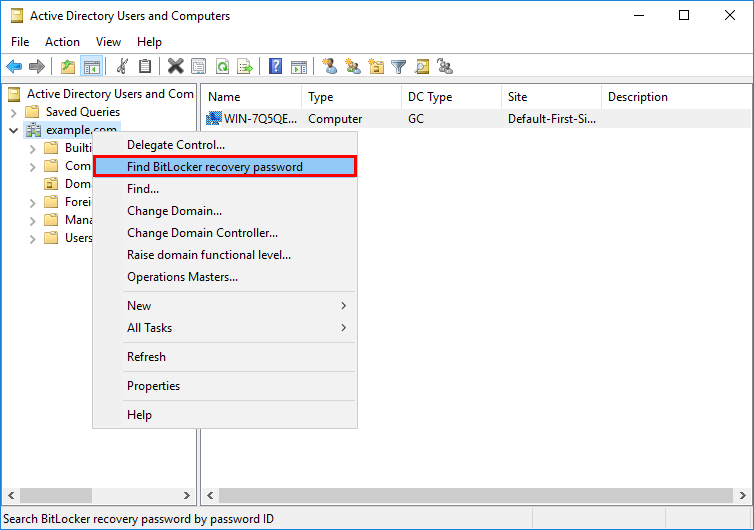
Task: Click the Back arrow toolbar icon
Action: point(14,66)
